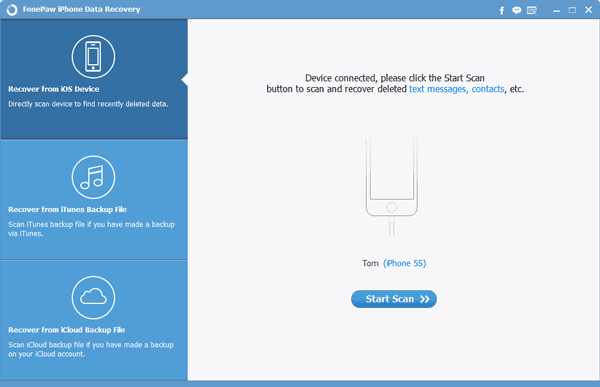
Task: Start the device scan
Action: (x=394, y=299)
